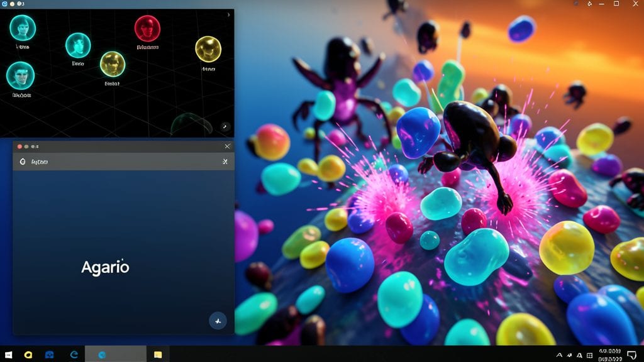Image resolution: width=644 pixels, height=362 pixels.
Task: Open the yellow circular taskbar app icon
Action: [28, 354]
